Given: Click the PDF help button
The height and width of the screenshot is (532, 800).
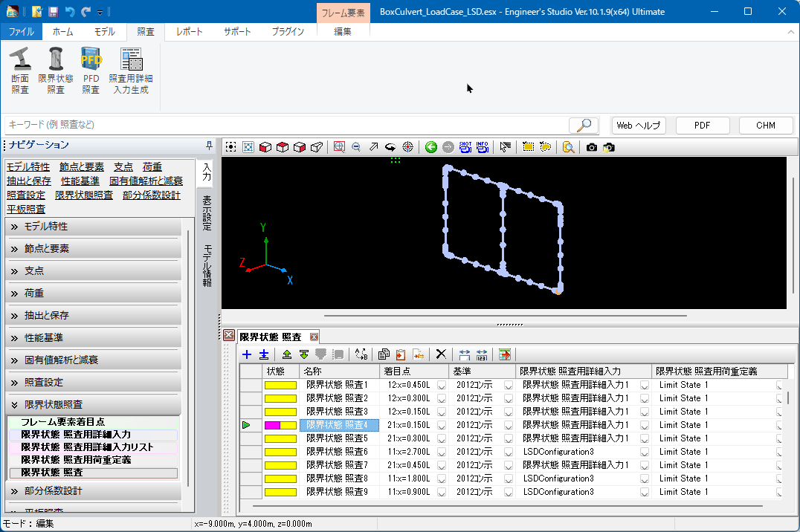Looking at the screenshot, I should coord(702,126).
